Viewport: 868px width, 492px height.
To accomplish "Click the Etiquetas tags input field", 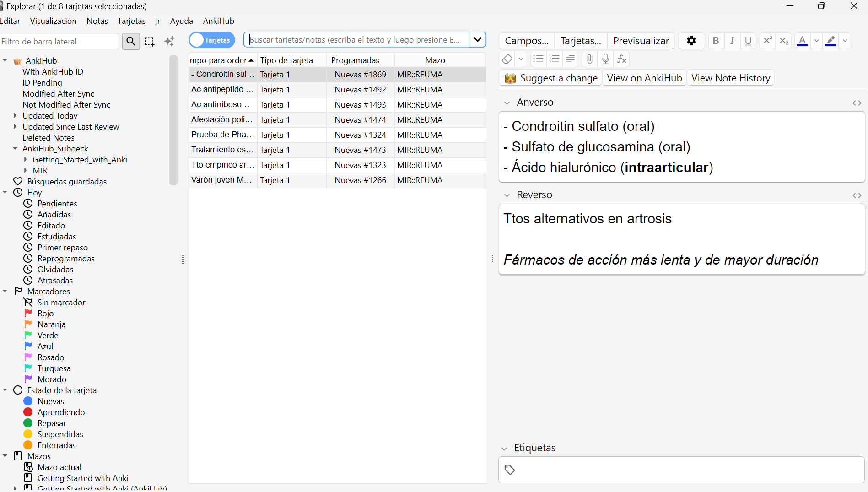I will (x=681, y=470).
